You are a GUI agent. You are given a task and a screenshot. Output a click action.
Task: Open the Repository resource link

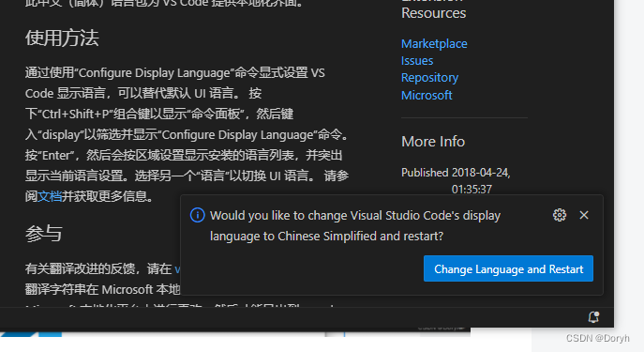tap(429, 78)
